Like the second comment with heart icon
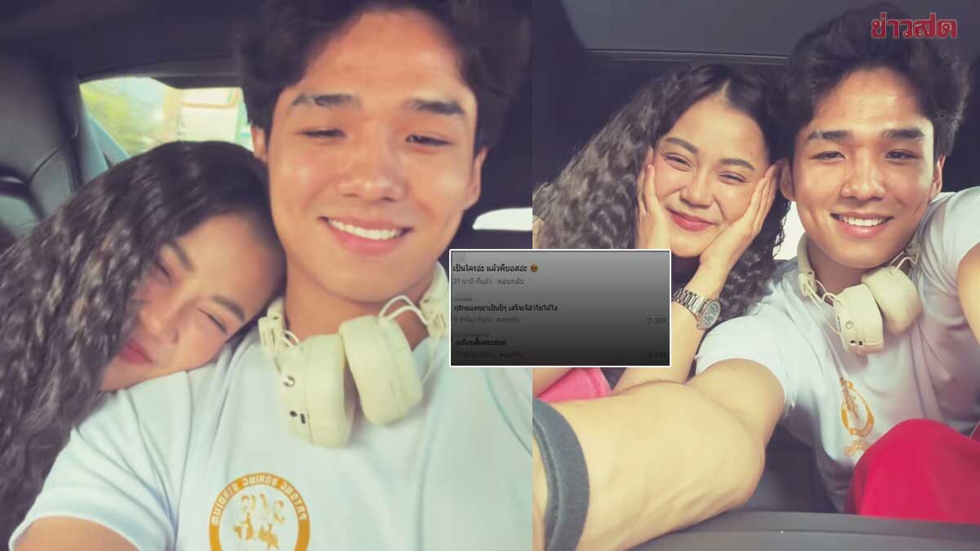Image resolution: width=980 pixels, height=551 pixels. [650, 321]
